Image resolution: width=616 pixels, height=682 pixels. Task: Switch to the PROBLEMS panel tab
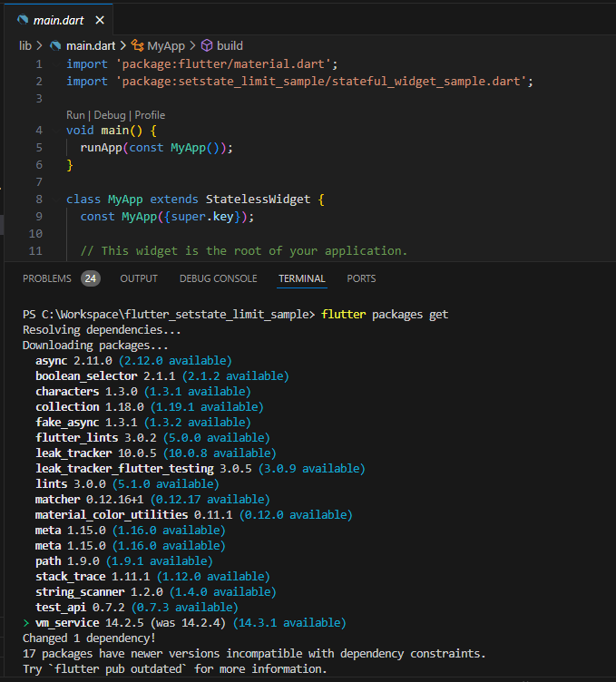click(x=47, y=278)
